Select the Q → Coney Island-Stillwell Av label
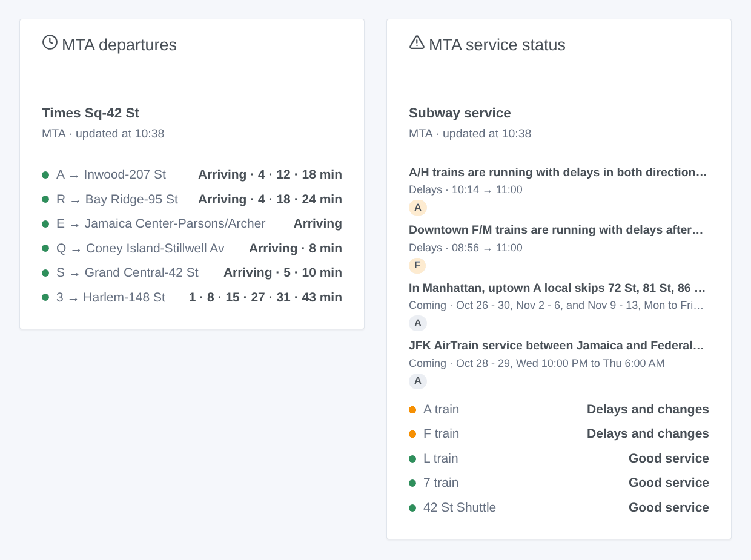The image size is (751, 560). tap(141, 248)
